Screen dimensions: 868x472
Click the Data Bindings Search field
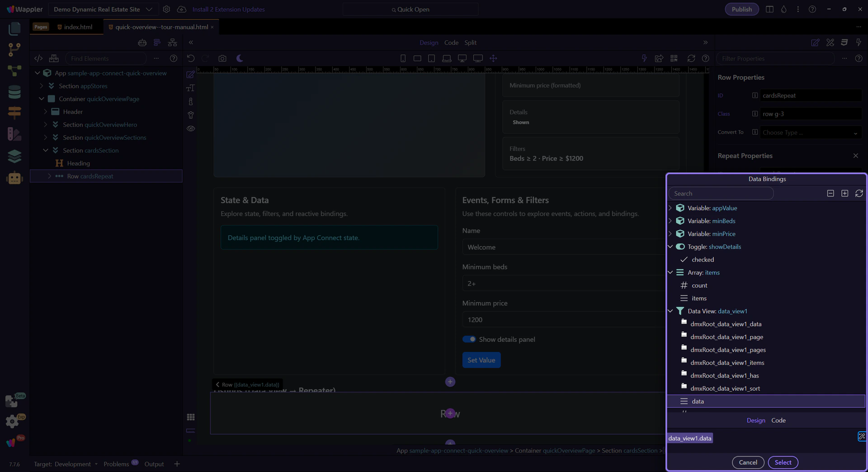coord(721,194)
